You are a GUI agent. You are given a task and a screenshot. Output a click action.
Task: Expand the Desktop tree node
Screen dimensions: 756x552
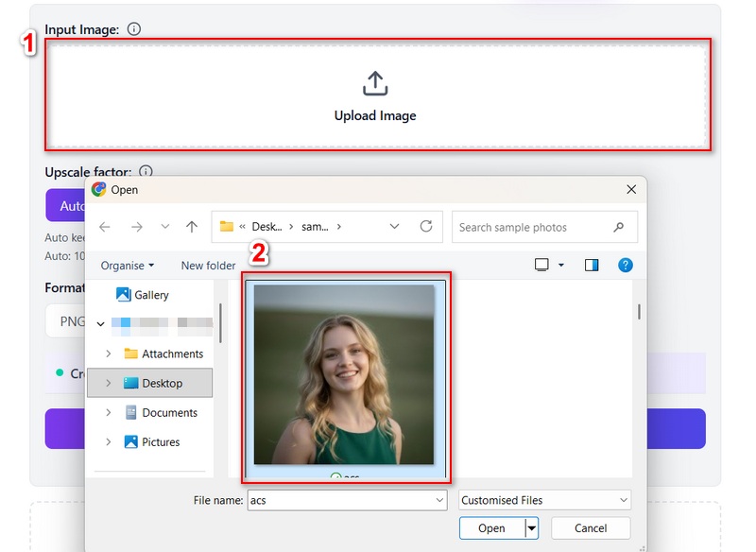tap(109, 383)
